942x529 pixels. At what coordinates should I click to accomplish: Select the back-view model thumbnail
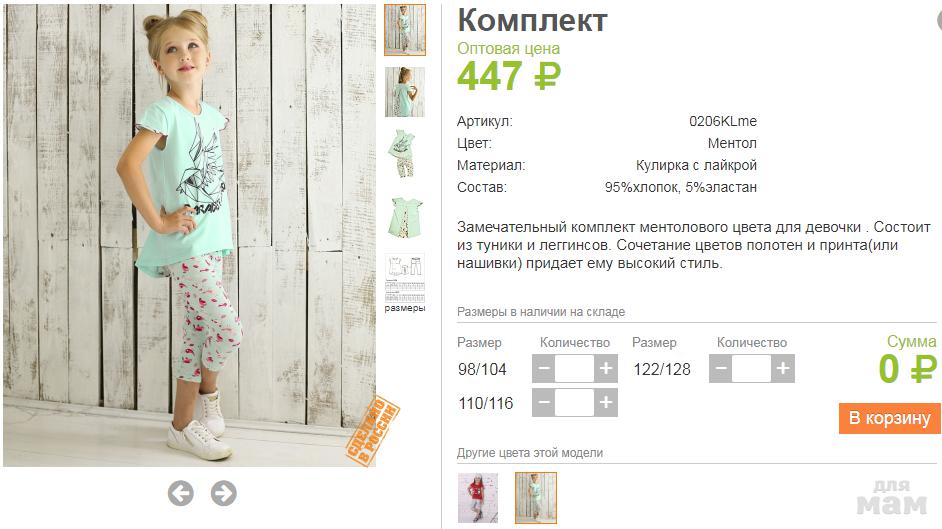405,92
